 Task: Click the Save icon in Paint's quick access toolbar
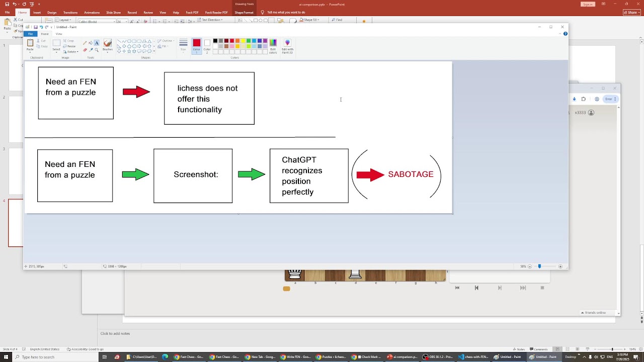click(35, 27)
